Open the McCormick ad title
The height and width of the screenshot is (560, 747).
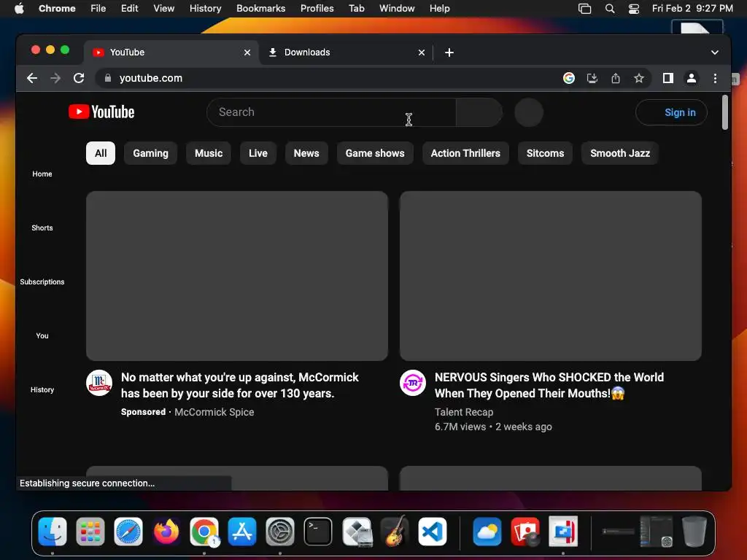239,385
